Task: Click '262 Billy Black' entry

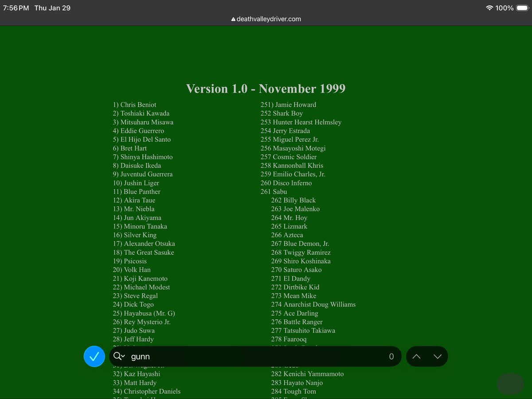Action: coord(293,200)
